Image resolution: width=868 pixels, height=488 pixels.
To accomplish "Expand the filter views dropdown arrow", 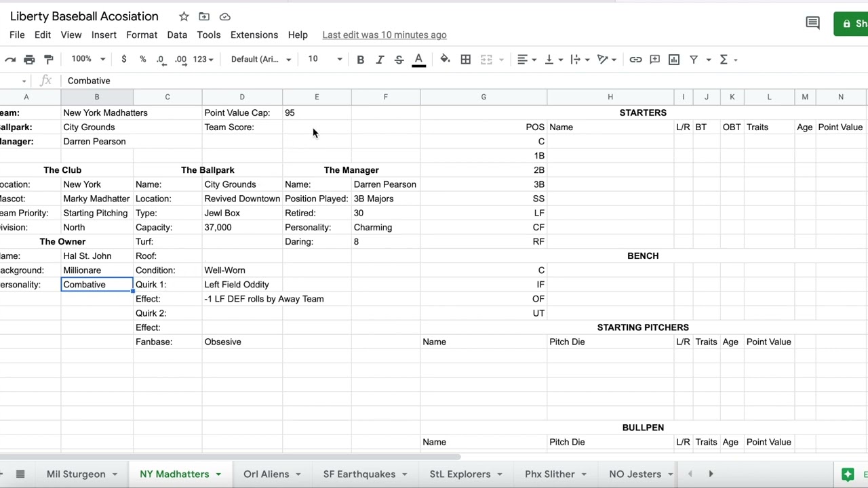I will tap(708, 60).
